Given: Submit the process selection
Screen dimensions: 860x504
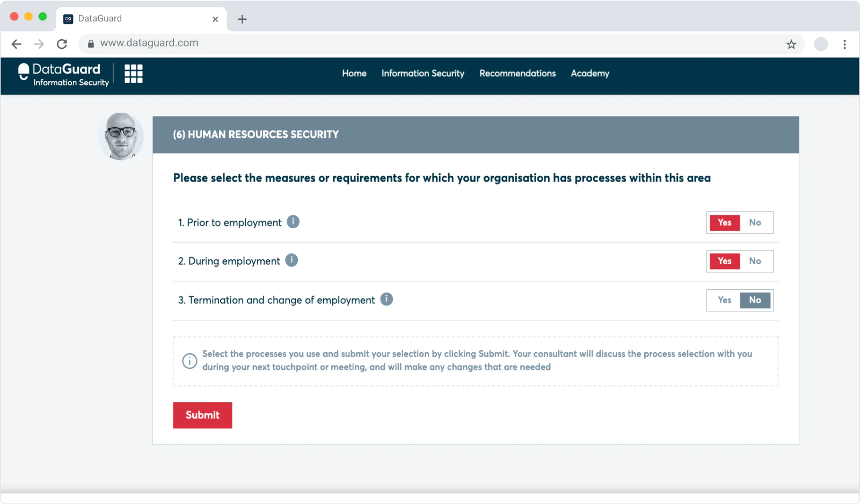Looking at the screenshot, I should pos(202,415).
